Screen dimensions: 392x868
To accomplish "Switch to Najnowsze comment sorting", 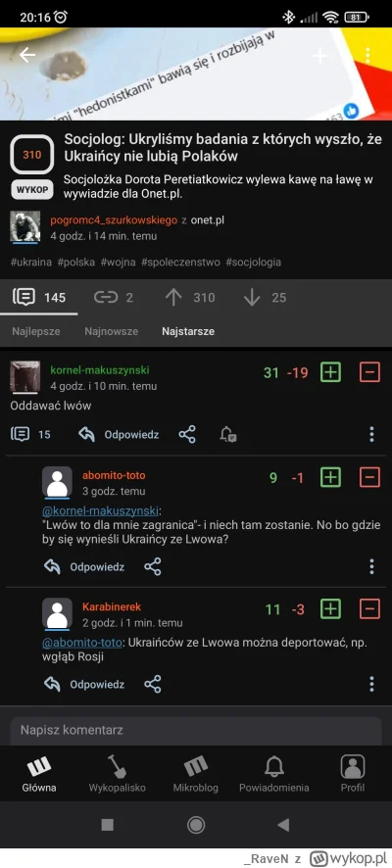I will pos(112,331).
